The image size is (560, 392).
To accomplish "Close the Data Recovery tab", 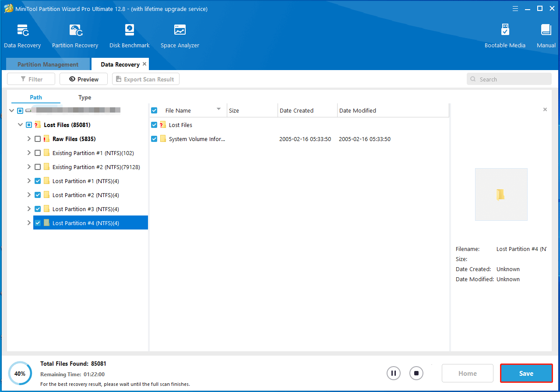I will click(x=144, y=64).
